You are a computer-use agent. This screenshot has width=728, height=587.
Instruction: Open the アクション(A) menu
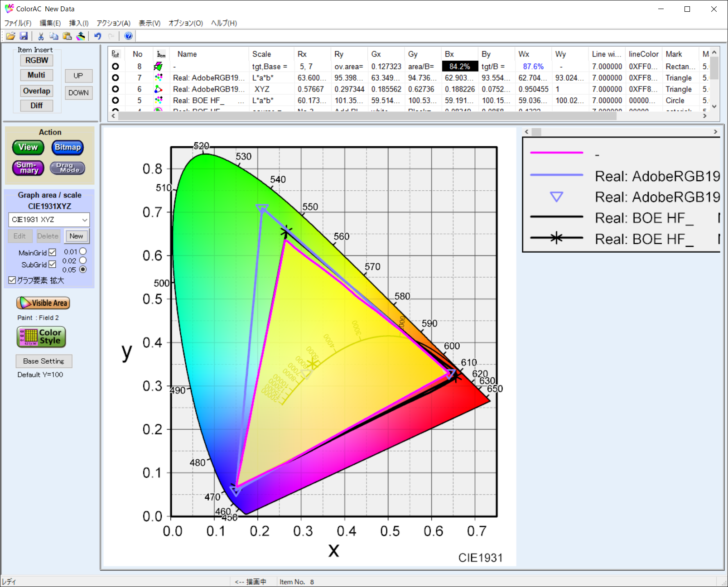pos(113,23)
